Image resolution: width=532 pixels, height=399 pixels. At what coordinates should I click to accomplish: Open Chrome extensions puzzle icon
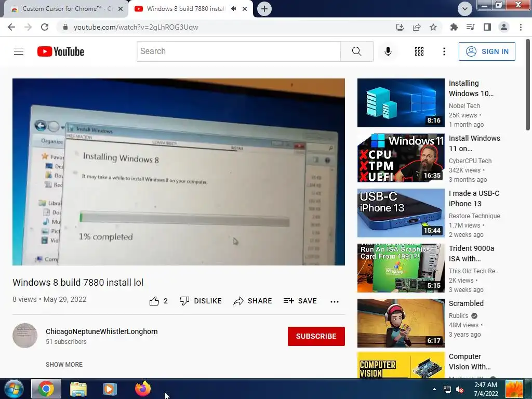(x=454, y=27)
